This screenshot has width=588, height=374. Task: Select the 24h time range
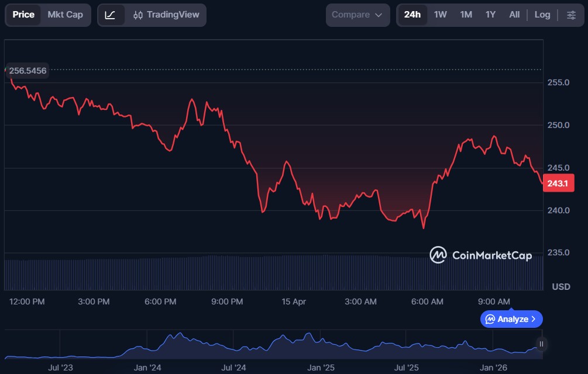point(412,15)
